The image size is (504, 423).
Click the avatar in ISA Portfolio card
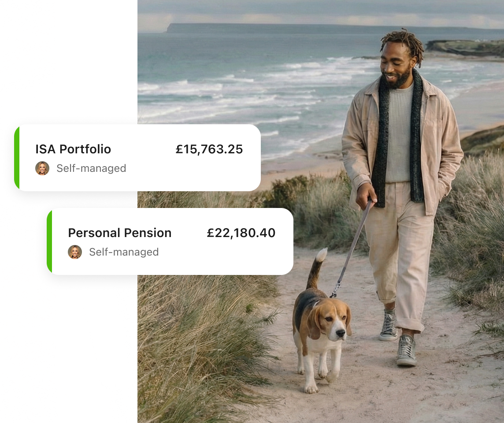pyautogui.click(x=42, y=168)
